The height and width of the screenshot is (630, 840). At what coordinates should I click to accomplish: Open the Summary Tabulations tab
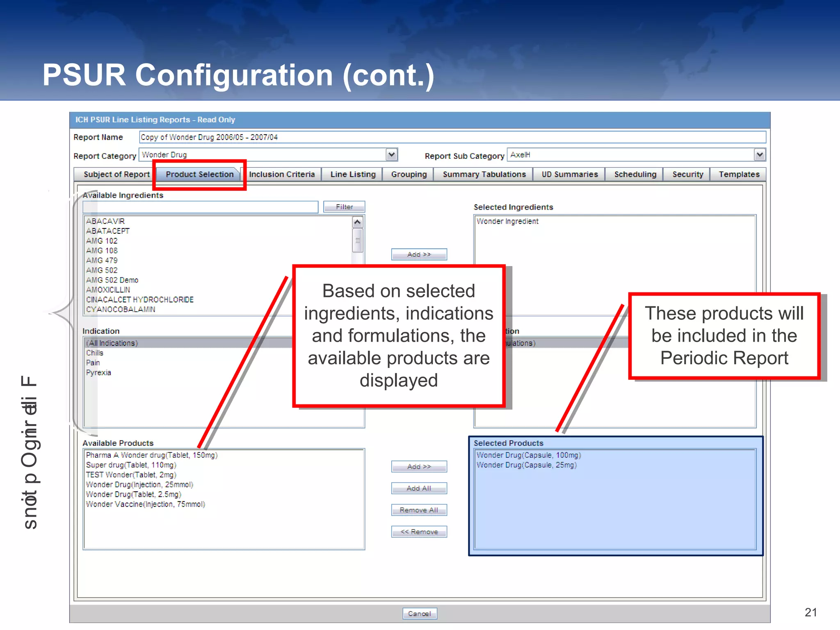pos(484,174)
